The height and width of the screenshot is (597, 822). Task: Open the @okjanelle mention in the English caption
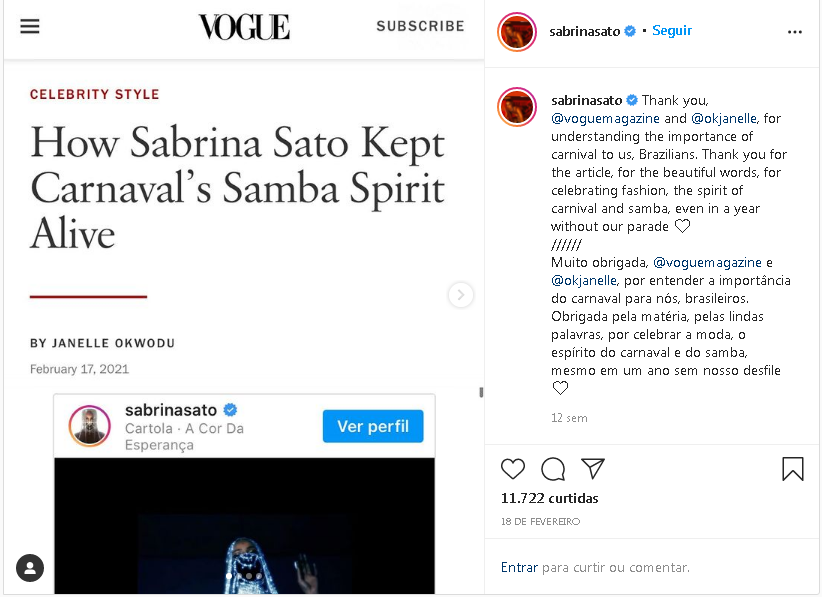(x=724, y=118)
